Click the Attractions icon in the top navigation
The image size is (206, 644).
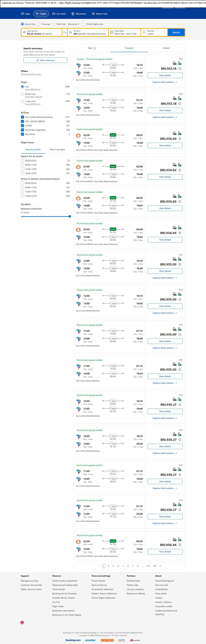[73, 14]
